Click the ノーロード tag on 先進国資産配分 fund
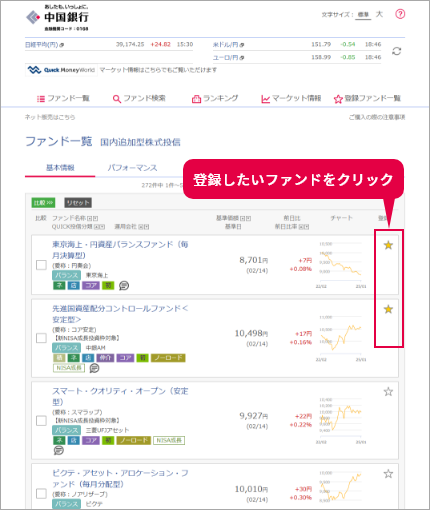This screenshot has width=430, height=510. coord(168,358)
